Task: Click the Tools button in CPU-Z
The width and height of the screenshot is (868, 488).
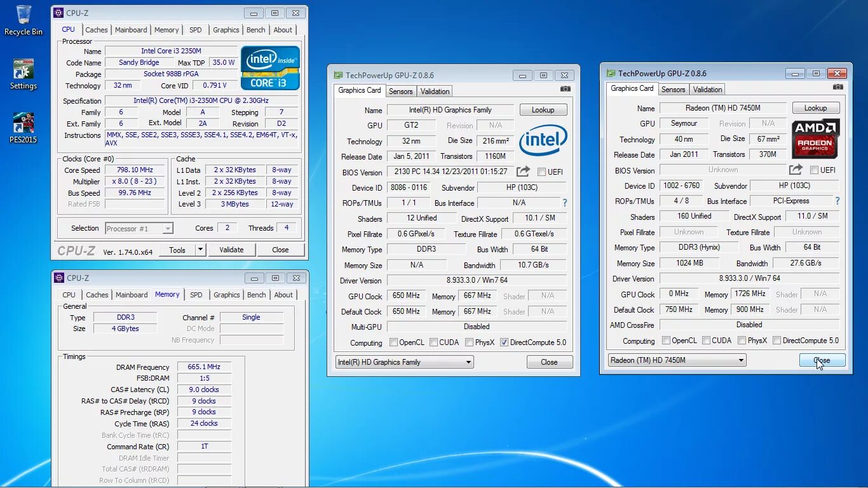Action: pos(177,250)
